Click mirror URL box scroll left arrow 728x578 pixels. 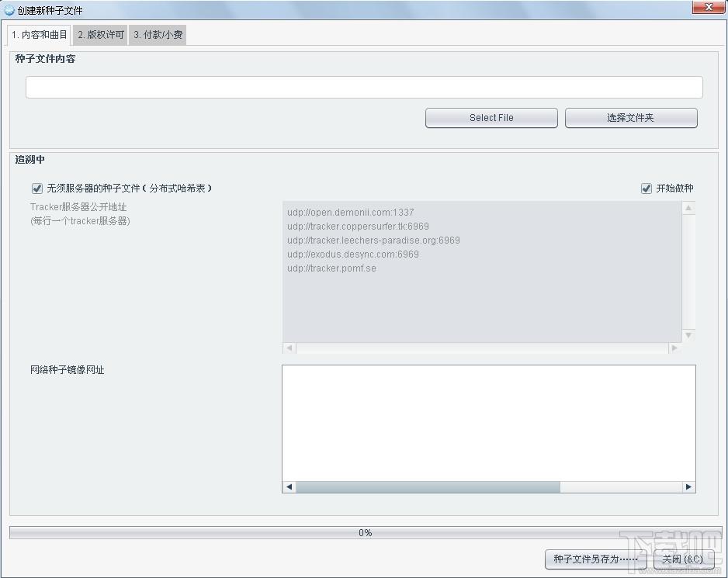pos(289,487)
